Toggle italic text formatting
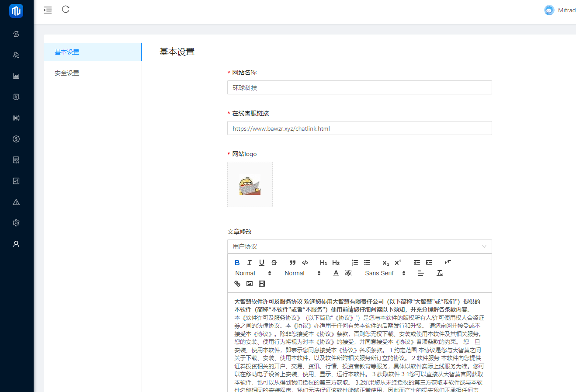 [x=249, y=263]
